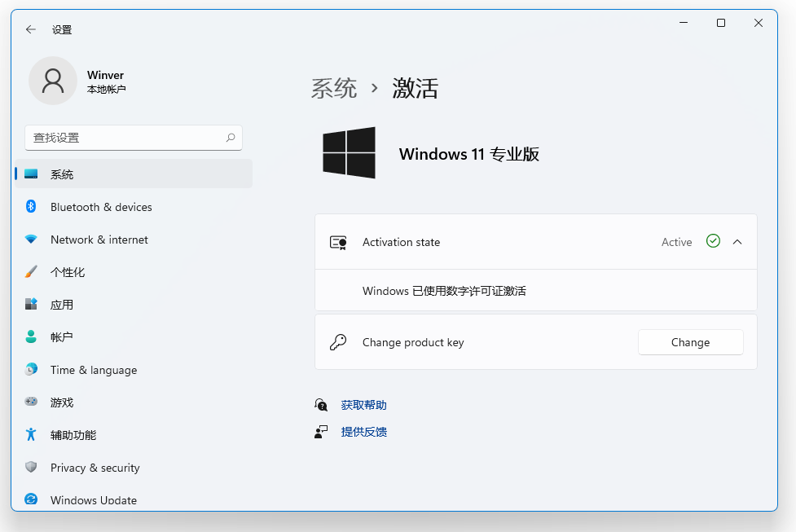Click the 游戏 gamepad icon
796x532 pixels.
point(31,402)
